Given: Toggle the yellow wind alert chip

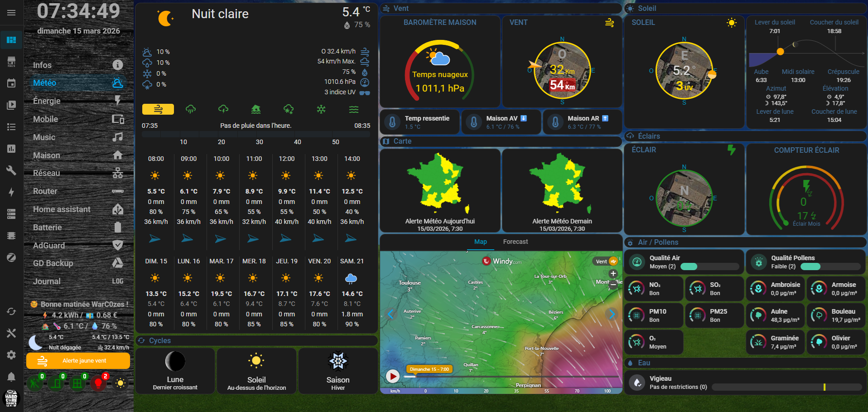Looking at the screenshot, I should [x=158, y=109].
